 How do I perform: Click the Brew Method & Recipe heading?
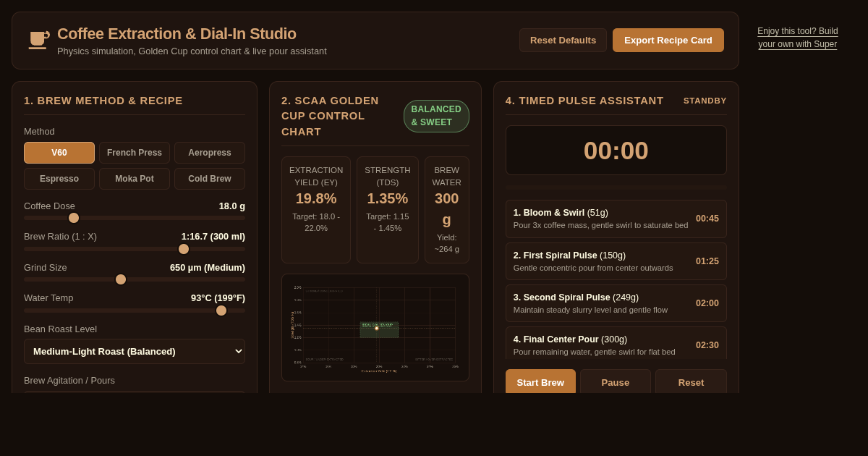[x=103, y=101]
